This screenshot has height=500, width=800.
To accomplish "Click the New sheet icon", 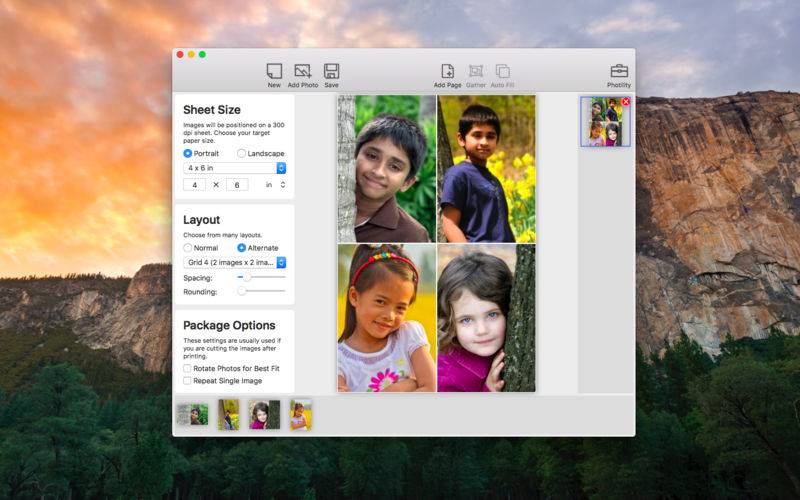I will (274, 72).
